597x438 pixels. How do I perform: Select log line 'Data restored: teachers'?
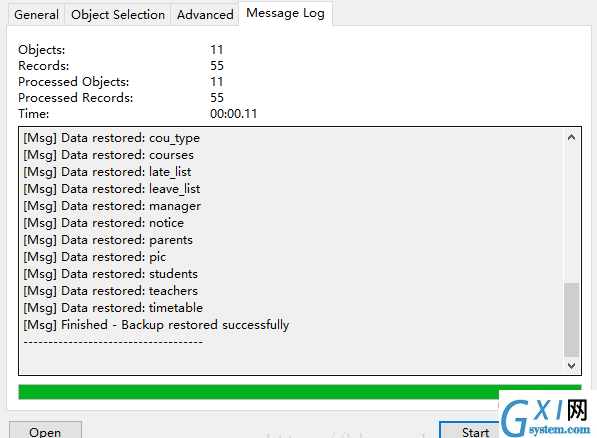point(110,291)
